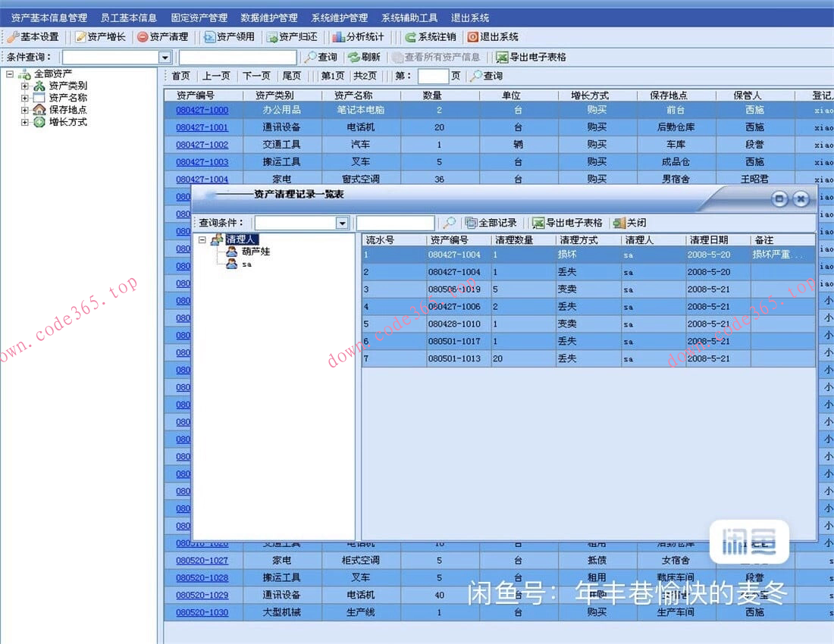The image size is (834, 644).
Task: Open 资产领用 toolbar item
Action: pyautogui.click(x=210, y=36)
